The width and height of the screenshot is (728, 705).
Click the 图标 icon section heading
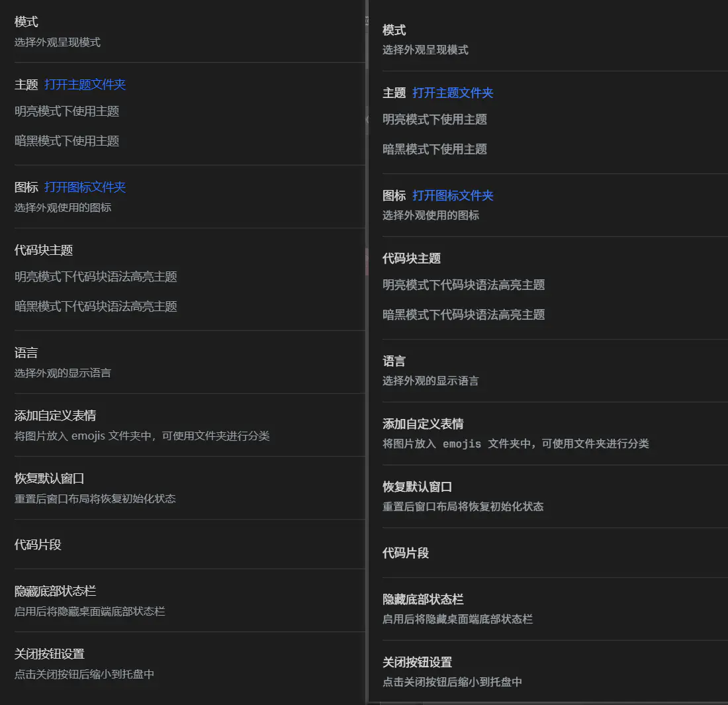(26, 187)
